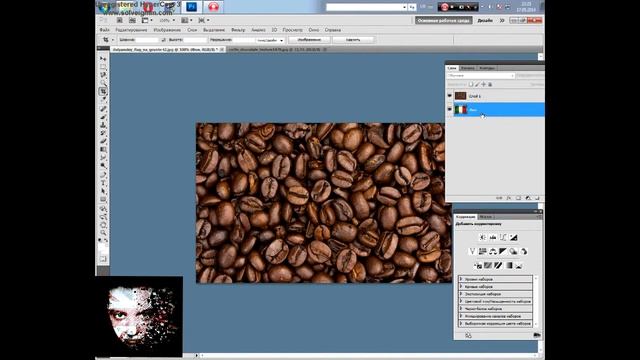Add a Black & White adjustment
Image resolution: width=640 pixels, height=360 pixels.
coord(503,251)
